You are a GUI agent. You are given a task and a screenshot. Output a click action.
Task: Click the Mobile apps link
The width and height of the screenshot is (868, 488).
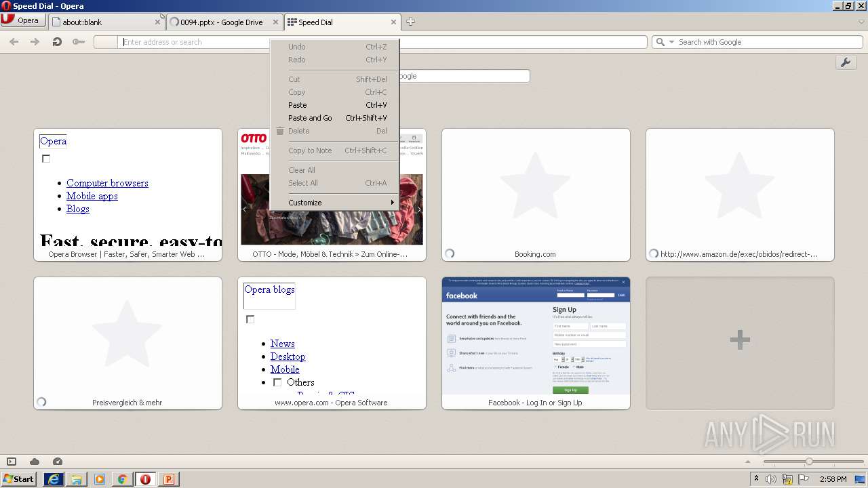point(92,196)
